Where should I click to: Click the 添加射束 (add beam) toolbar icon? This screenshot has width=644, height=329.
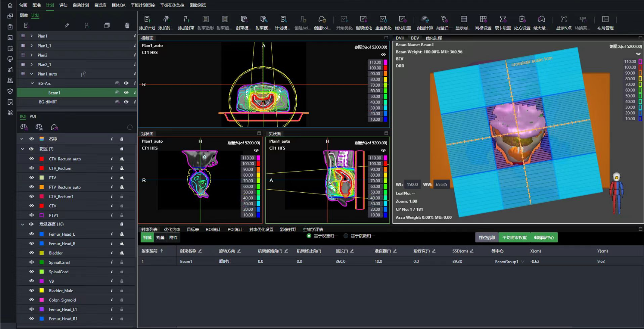[x=186, y=20]
